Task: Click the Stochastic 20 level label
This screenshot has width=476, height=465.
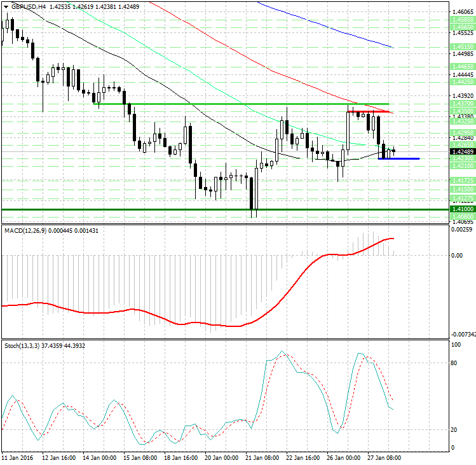Action: pyautogui.click(x=454, y=430)
